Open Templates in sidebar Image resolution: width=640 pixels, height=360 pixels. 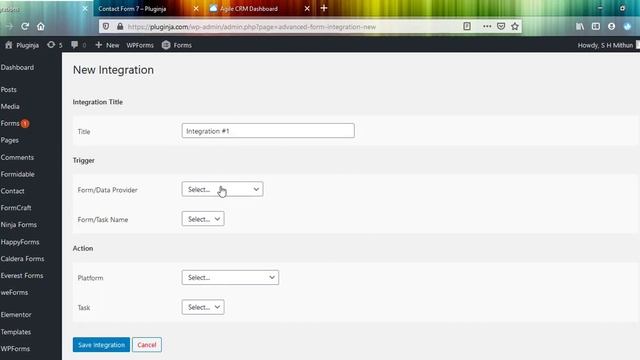click(x=16, y=332)
